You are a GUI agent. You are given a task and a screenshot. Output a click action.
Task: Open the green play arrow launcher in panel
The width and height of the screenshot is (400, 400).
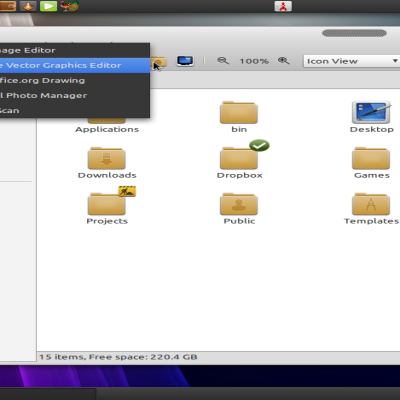pyautogui.click(x=48, y=6)
